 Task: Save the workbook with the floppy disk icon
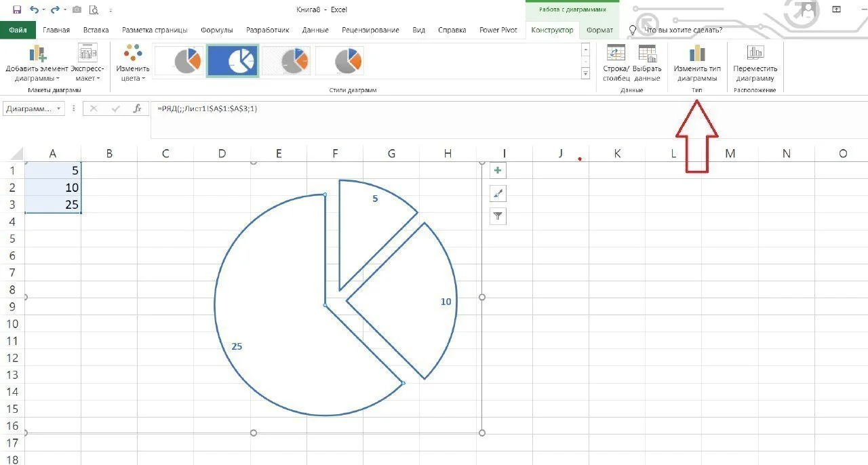[x=17, y=10]
